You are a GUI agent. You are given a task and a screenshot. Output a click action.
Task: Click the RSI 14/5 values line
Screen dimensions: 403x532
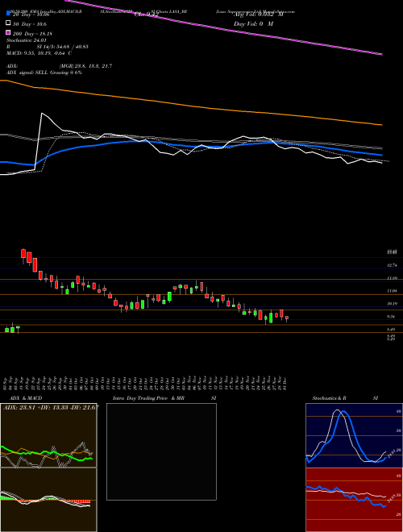(x=48, y=47)
